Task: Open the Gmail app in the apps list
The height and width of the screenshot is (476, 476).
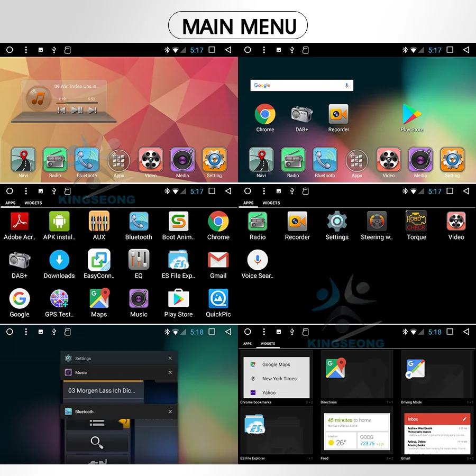Action: (x=218, y=260)
